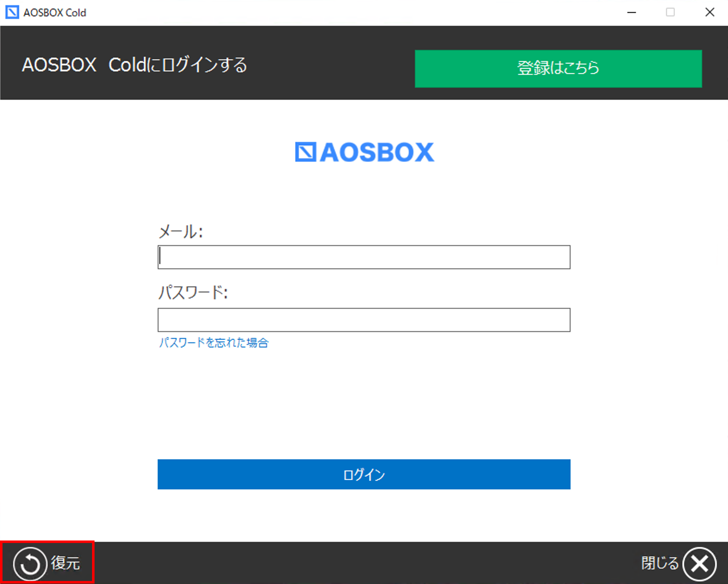Click the circular arrow restore icon
Screen dimensions: 728x584
(30, 563)
